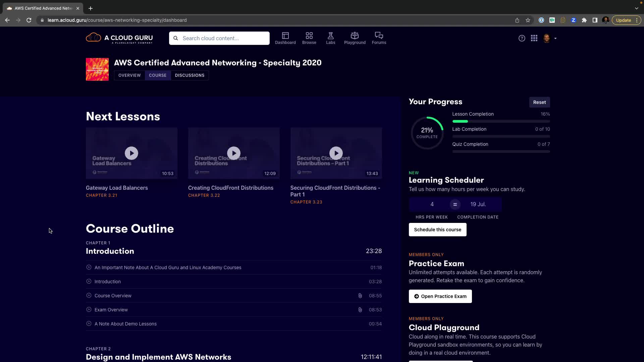Switch to the DISCUSSIONS tab
Viewport: 644px width, 362px height.
pos(190,75)
